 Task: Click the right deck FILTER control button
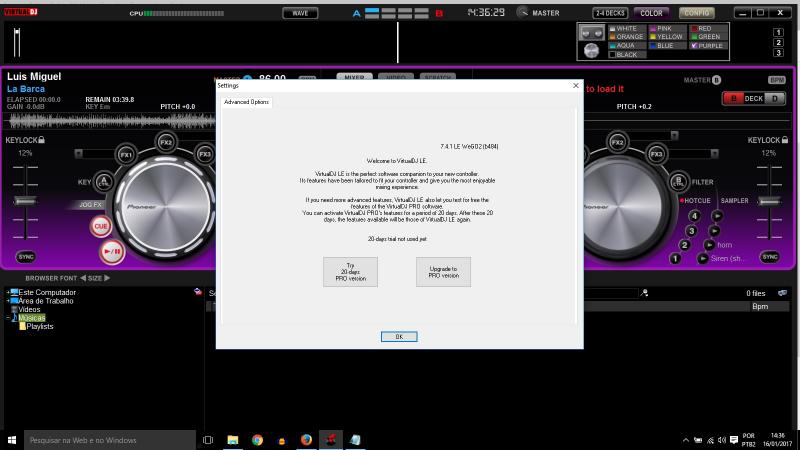point(679,182)
